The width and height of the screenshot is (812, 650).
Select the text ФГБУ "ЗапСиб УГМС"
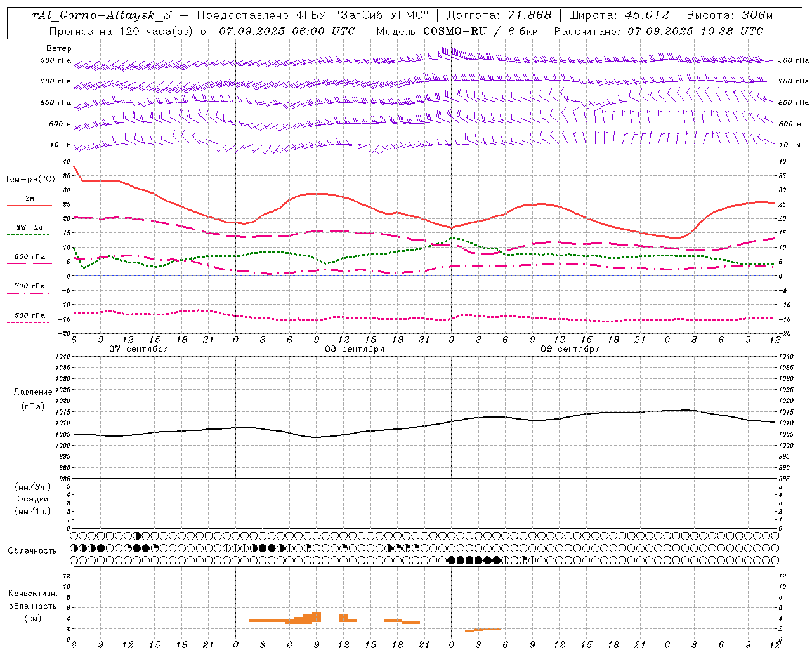tap(362, 15)
